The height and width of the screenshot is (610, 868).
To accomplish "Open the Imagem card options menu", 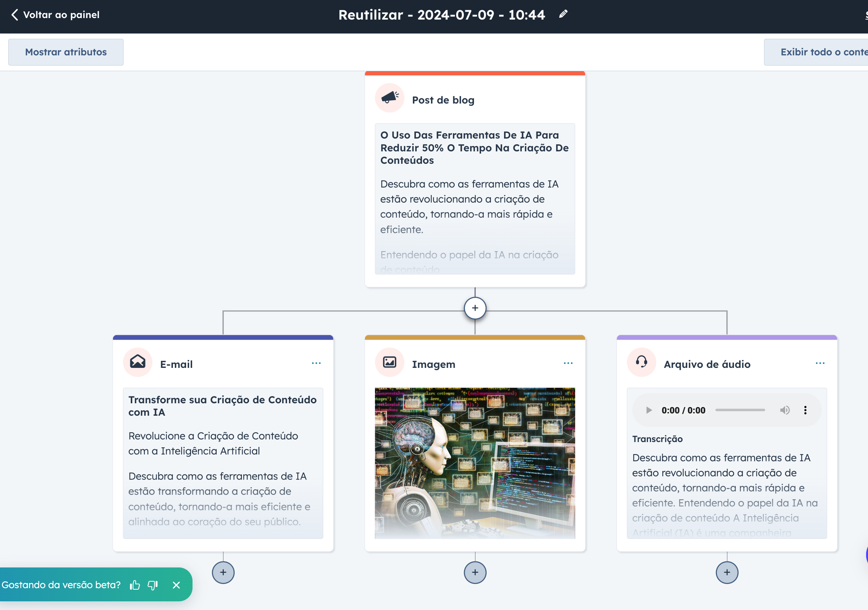I will pyautogui.click(x=568, y=363).
